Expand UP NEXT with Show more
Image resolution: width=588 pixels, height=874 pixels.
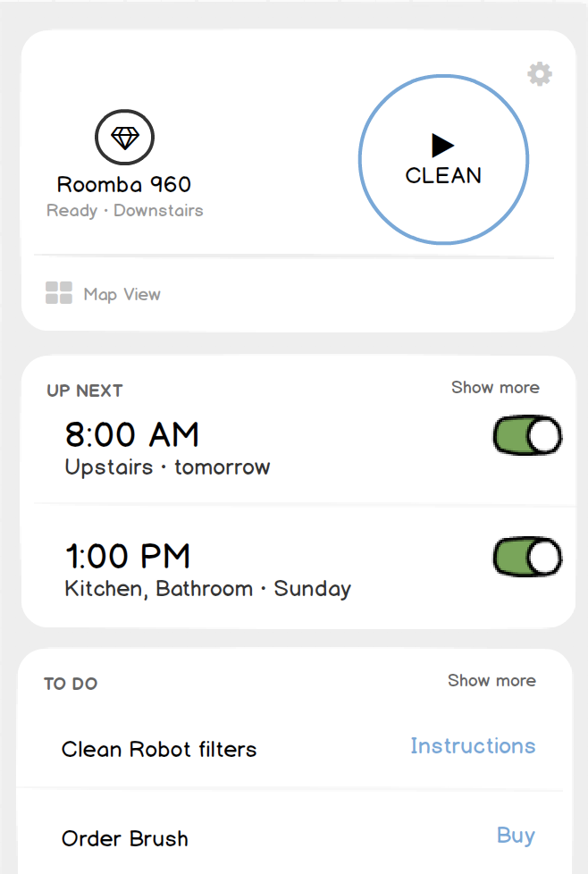[495, 387]
